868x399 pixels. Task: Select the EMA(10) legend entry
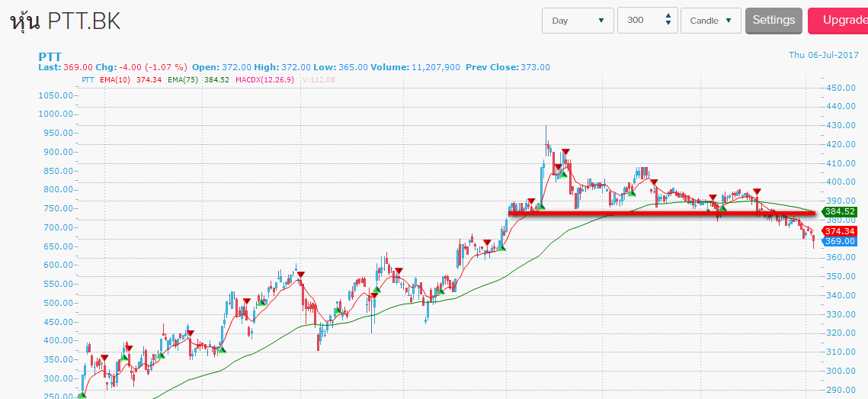coord(130,80)
